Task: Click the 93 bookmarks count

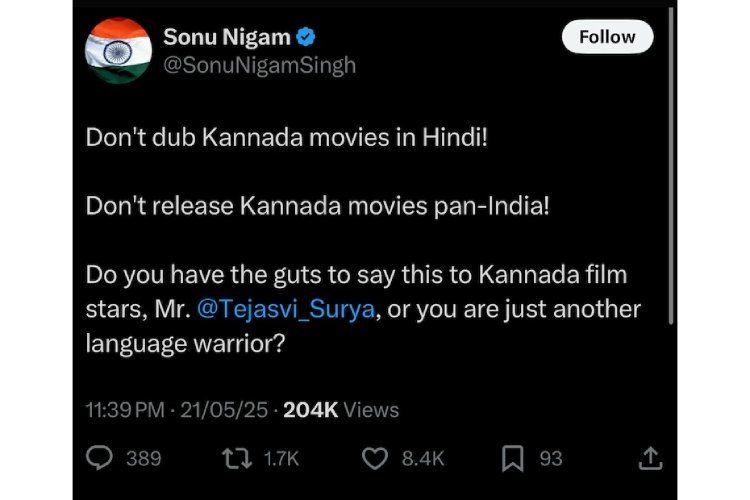Action: [551, 458]
